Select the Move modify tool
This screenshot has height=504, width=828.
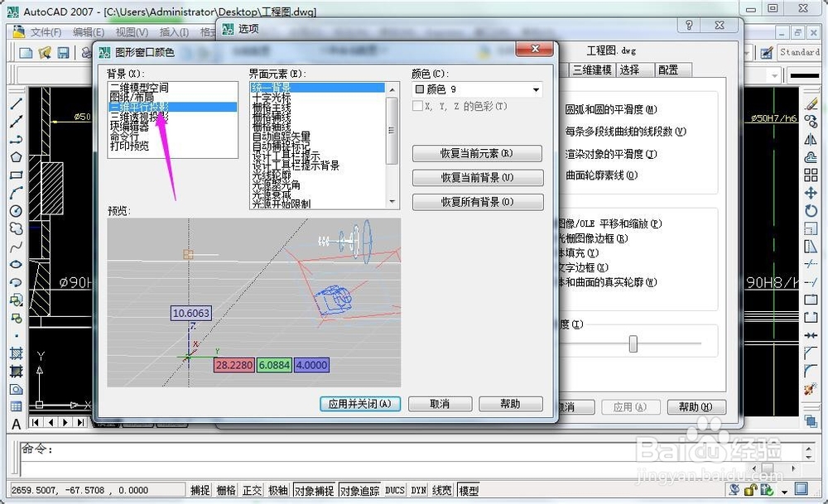[811, 193]
